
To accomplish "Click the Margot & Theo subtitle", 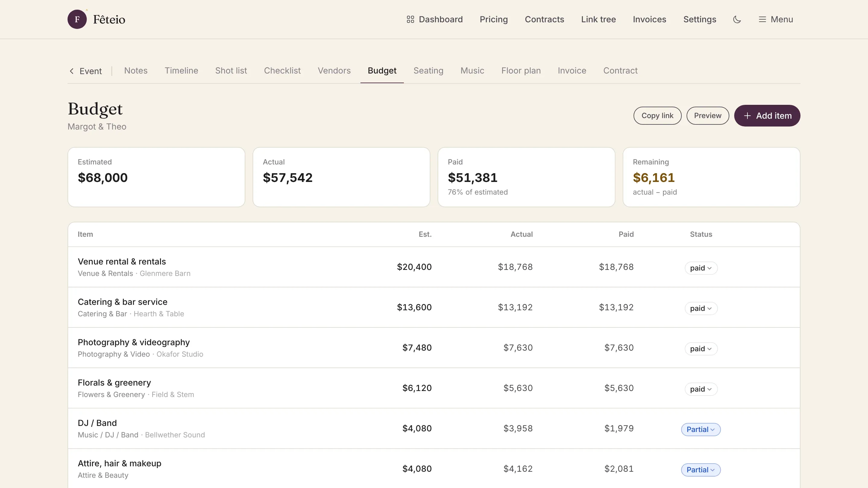I will [x=97, y=127].
